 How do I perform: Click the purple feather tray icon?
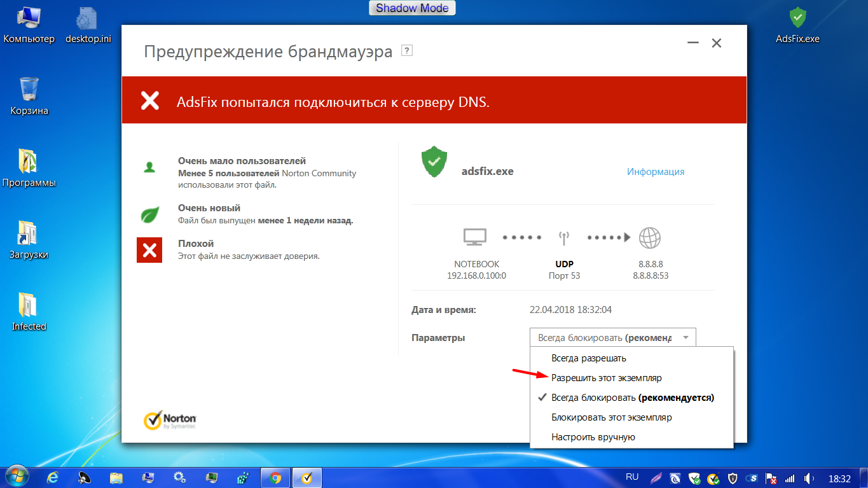657,478
